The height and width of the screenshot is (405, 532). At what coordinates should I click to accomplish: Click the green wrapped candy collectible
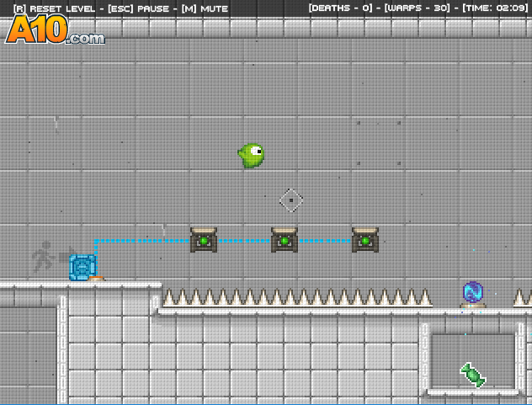(x=472, y=376)
